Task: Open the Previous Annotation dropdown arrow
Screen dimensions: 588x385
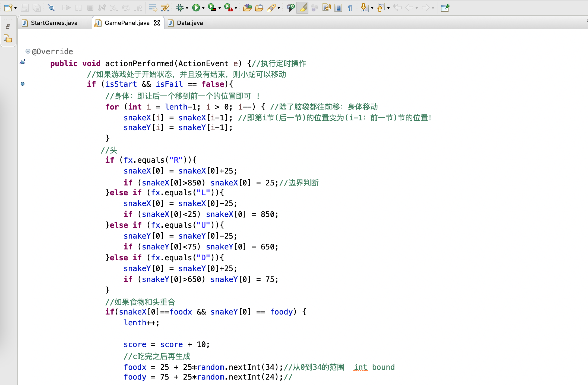Action: tap(388, 8)
